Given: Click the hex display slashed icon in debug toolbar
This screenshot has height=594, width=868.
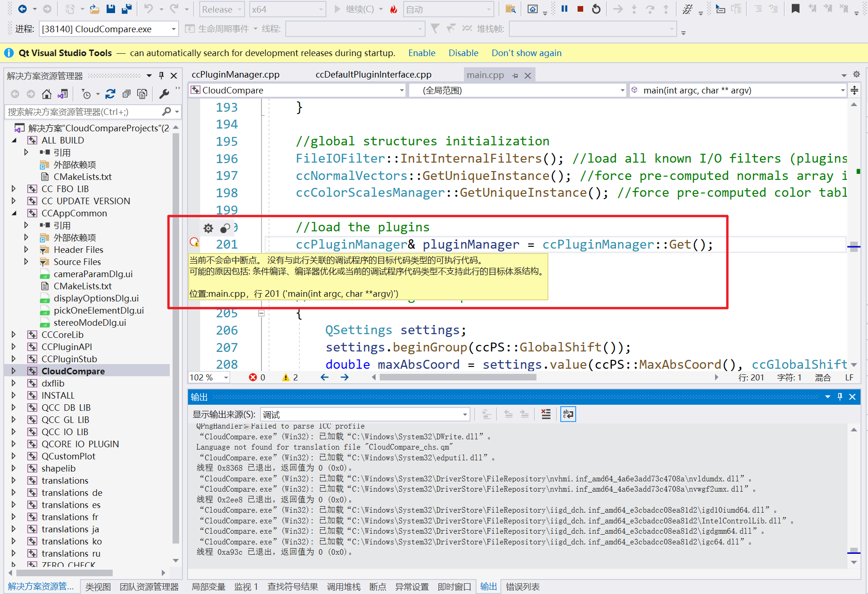Looking at the screenshot, I should tap(687, 9).
